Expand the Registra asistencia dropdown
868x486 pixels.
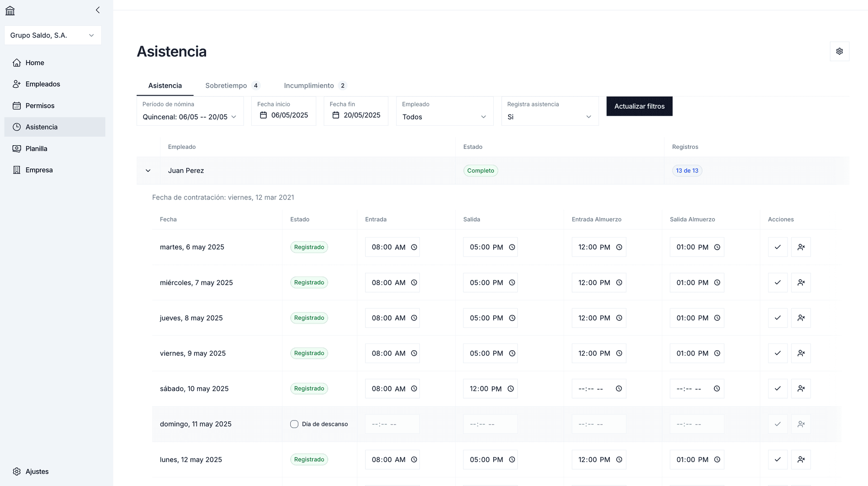pos(549,117)
